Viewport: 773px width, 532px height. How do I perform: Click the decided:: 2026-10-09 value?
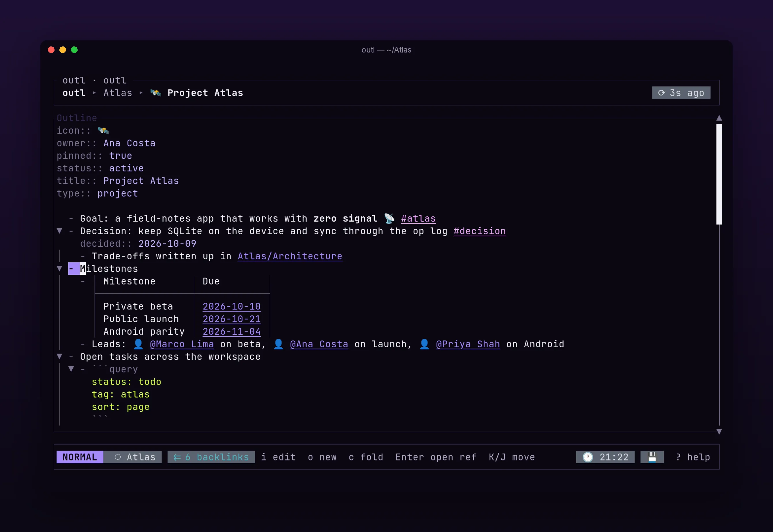[x=167, y=244]
